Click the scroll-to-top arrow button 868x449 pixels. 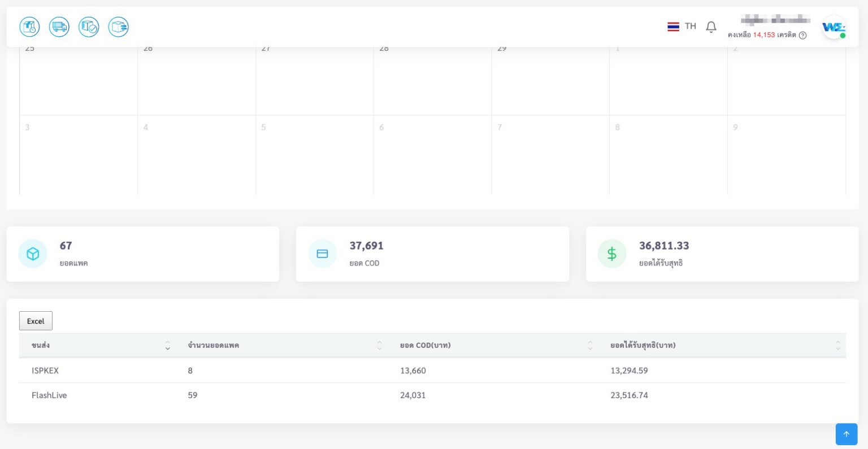pos(846,434)
